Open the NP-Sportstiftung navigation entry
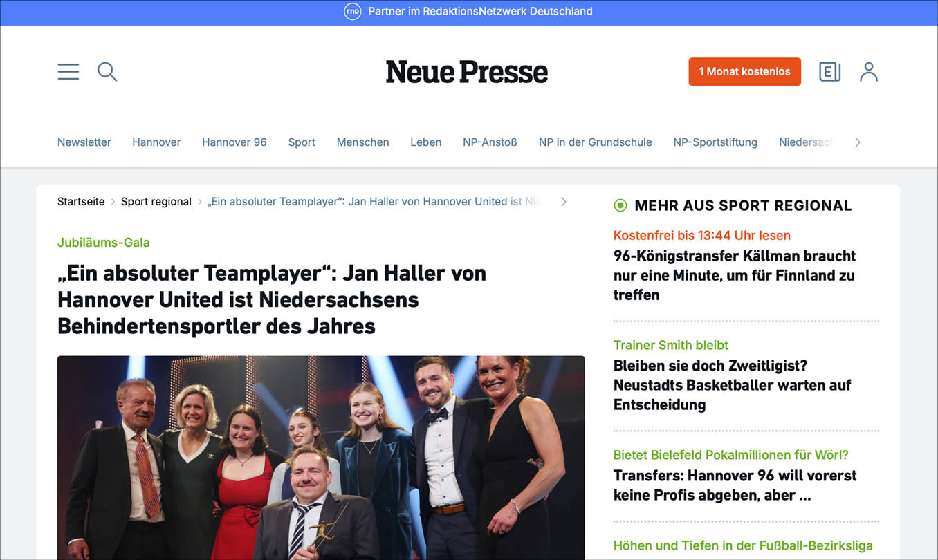This screenshot has height=560, width=938. 715,142
